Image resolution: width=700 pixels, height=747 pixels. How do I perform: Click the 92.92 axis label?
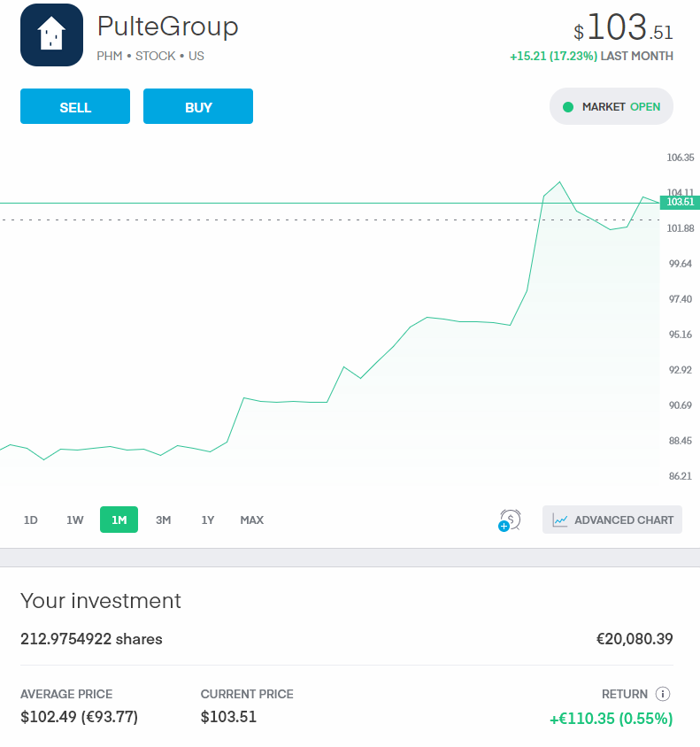click(x=680, y=370)
